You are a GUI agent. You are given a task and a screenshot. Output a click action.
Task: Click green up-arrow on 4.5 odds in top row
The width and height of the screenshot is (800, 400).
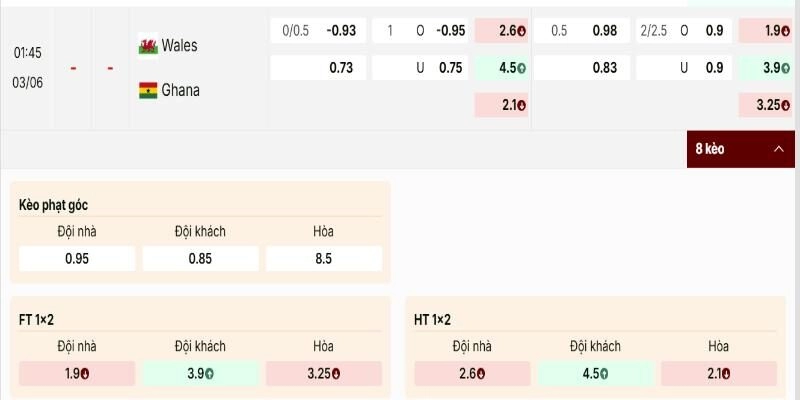(521, 68)
